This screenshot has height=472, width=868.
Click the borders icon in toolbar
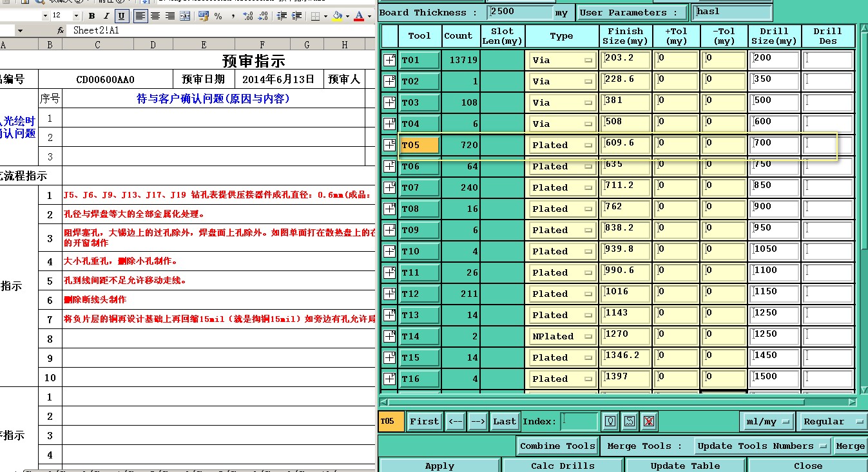tap(315, 16)
